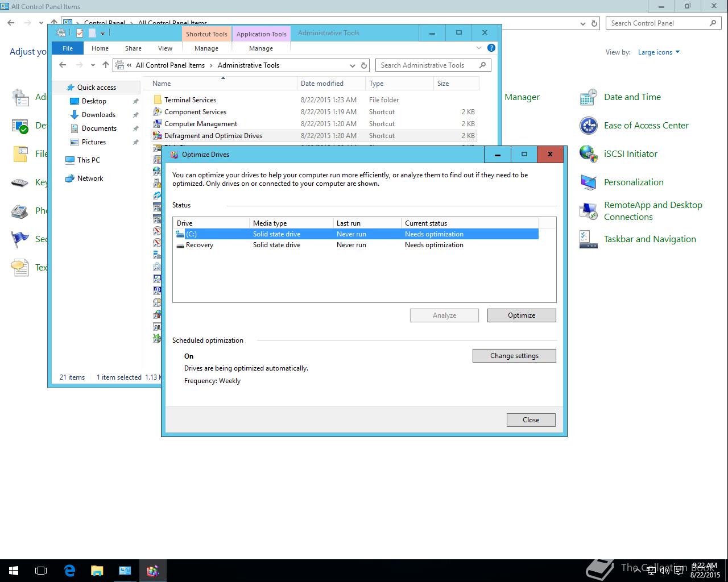
Task: Select the Recovery drive row
Action: (355, 245)
